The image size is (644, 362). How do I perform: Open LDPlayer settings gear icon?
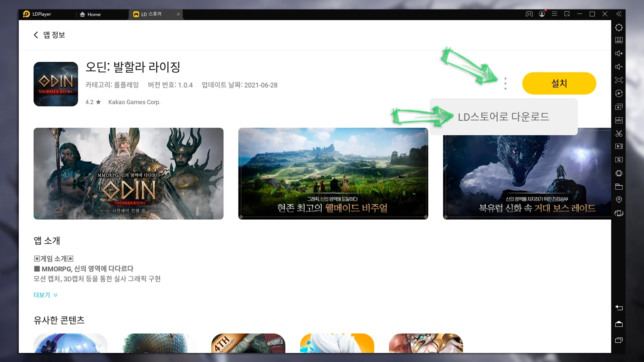coord(619,27)
